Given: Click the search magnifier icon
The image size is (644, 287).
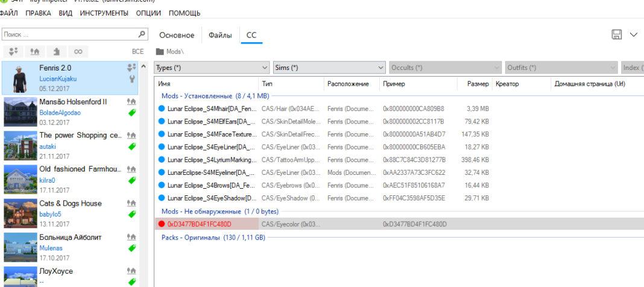Looking at the screenshot, I should [141, 35].
